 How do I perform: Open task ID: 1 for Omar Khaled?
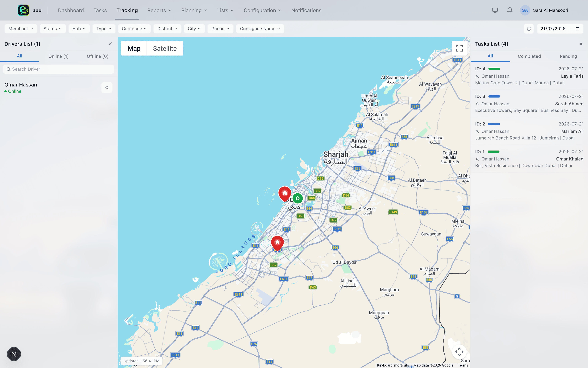[x=529, y=158]
